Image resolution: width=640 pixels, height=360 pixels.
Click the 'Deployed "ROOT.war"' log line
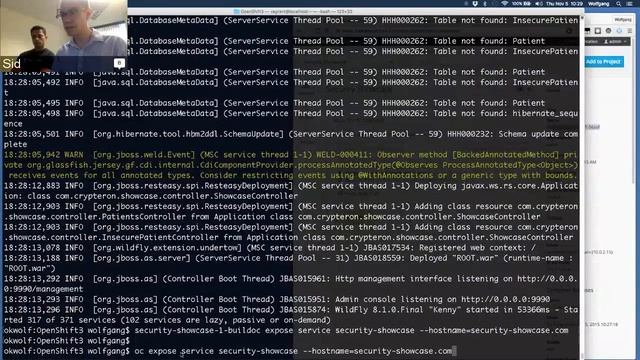click(x=289, y=263)
